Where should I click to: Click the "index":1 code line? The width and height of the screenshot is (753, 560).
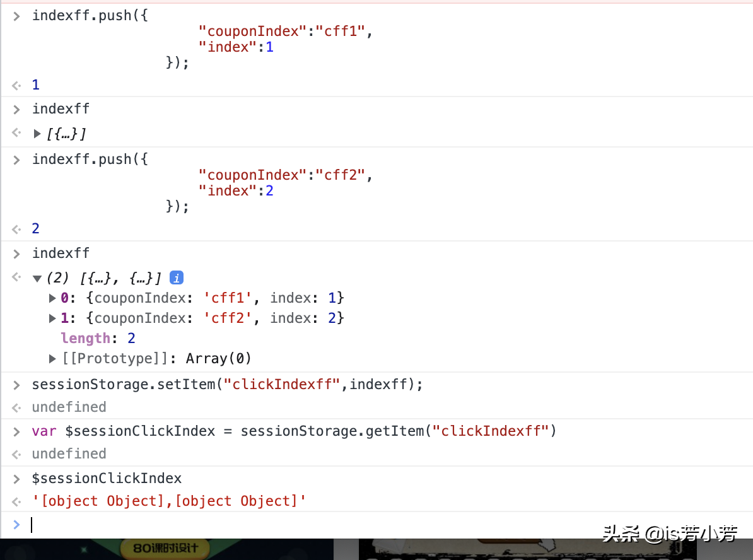click(236, 47)
